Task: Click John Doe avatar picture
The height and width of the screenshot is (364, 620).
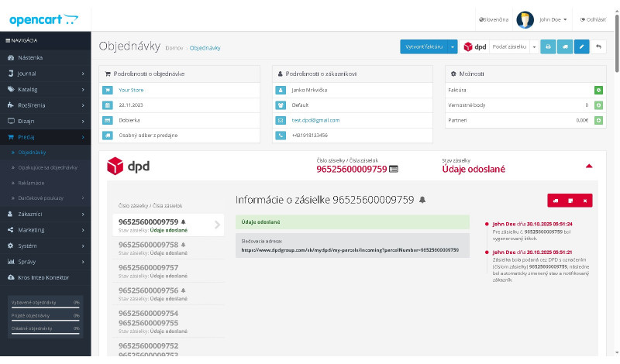Action: tap(525, 19)
